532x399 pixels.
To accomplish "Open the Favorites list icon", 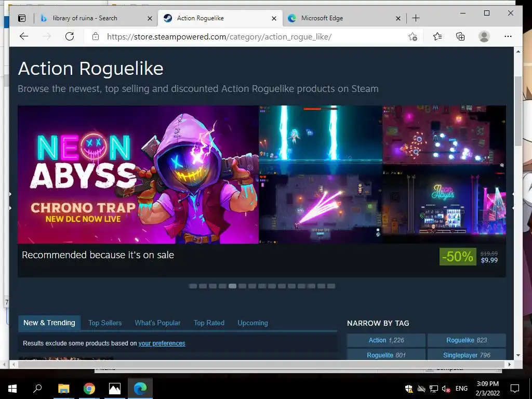I will [x=437, y=36].
